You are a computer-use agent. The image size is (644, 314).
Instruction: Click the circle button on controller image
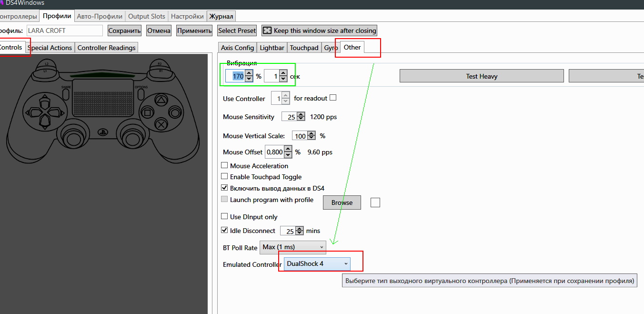pos(175,113)
